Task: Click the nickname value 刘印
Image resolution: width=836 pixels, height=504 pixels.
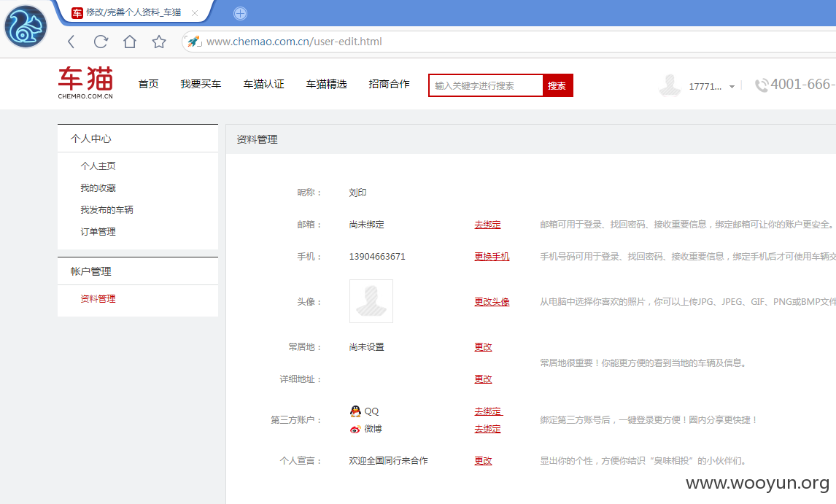Action: click(x=357, y=193)
